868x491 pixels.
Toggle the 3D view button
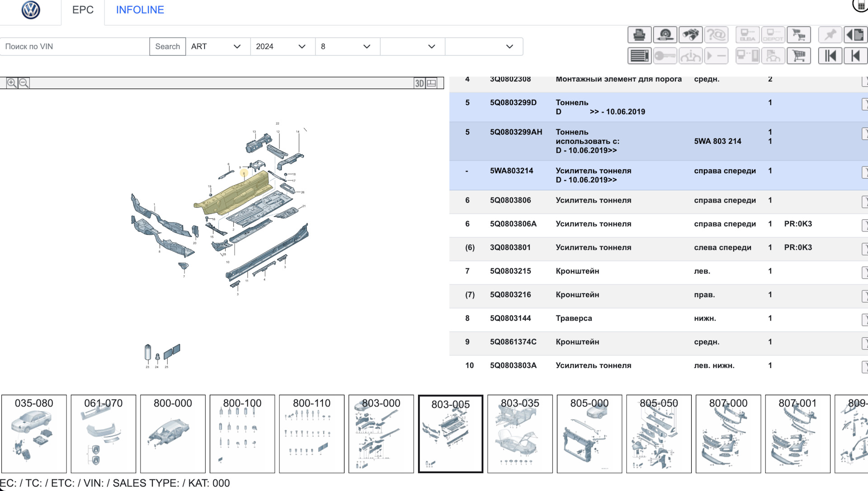click(420, 83)
